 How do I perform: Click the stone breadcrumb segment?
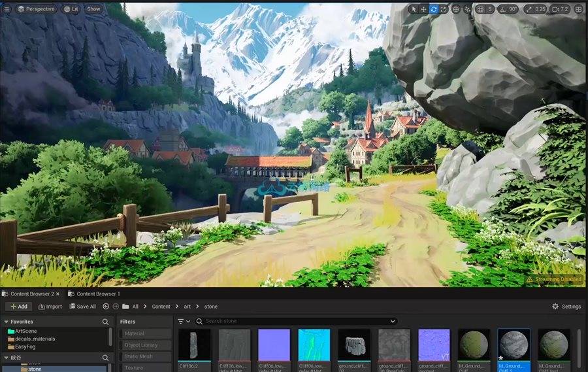211,307
